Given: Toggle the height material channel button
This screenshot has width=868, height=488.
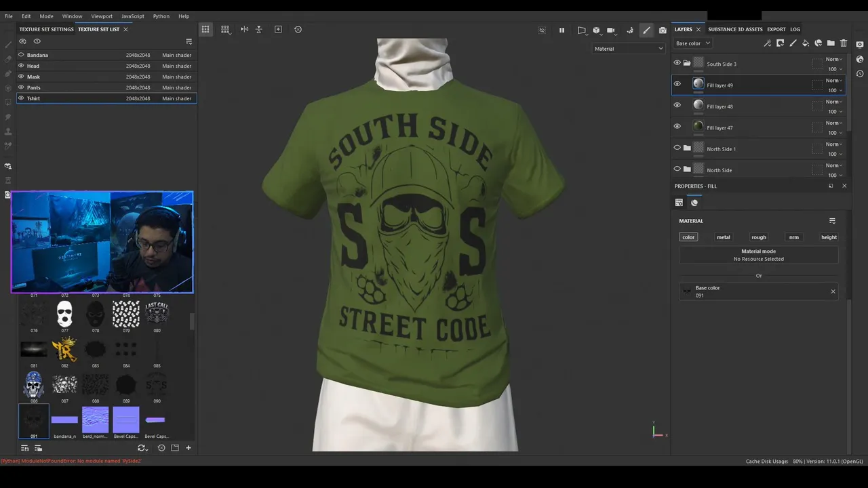Looking at the screenshot, I should pyautogui.click(x=829, y=237).
